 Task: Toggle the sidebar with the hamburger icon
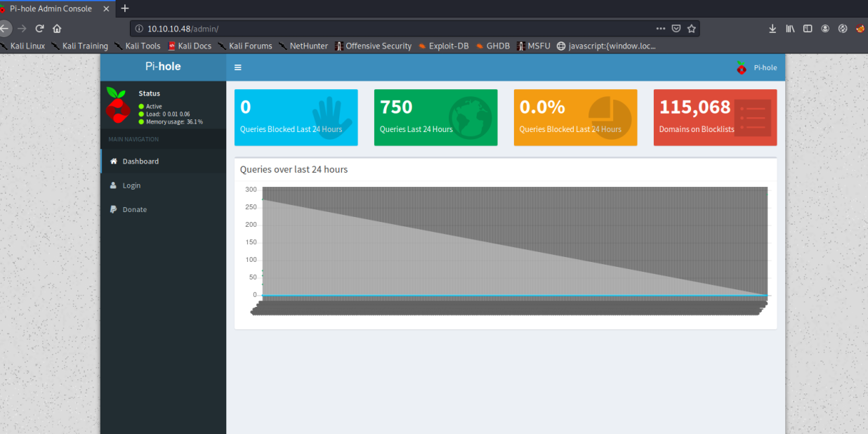238,67
